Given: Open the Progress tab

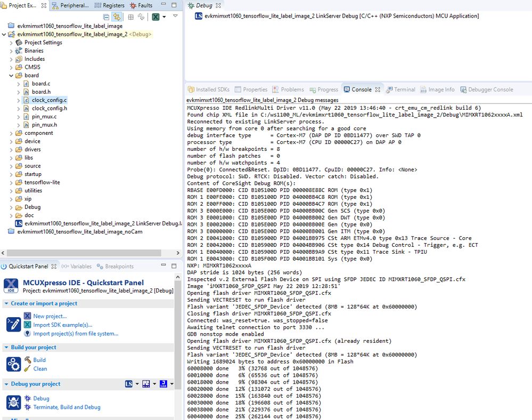Looking at the screenshot, I should pyautogui.click(x=324, y=90).
